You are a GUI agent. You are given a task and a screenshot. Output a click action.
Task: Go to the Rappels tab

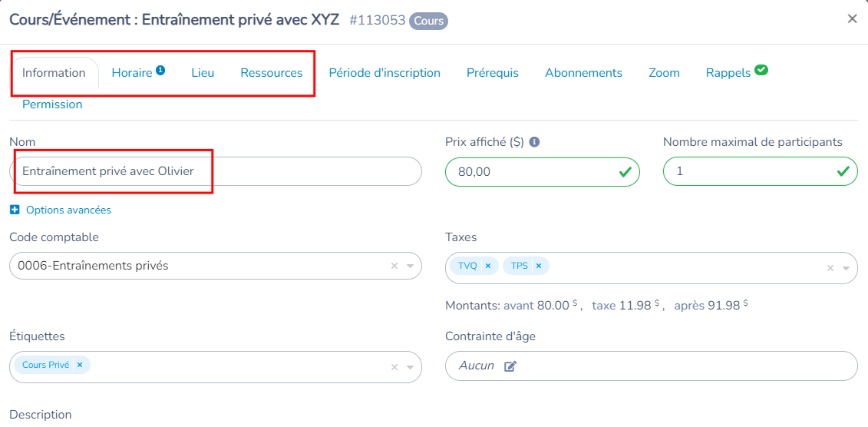pos(728,73)
